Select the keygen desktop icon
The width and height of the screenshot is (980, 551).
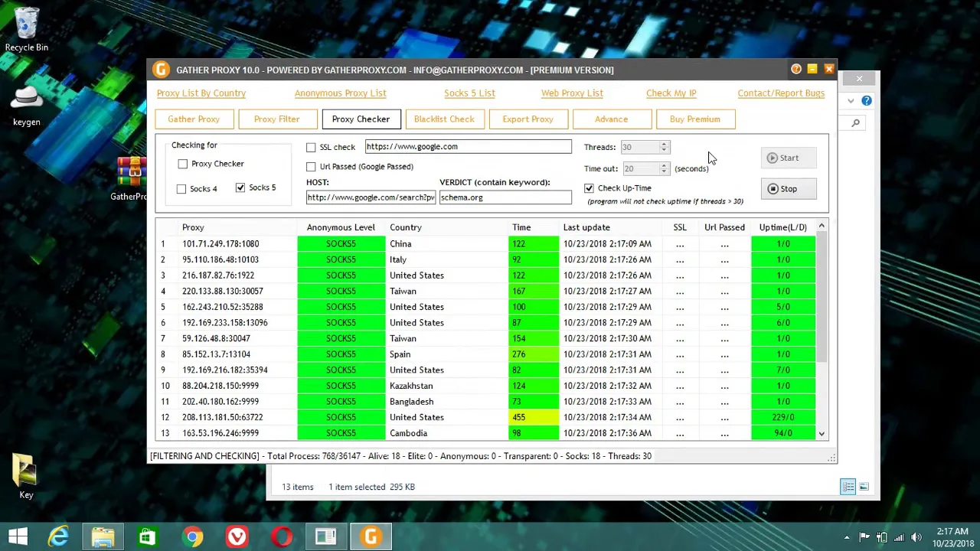(26, 106)
